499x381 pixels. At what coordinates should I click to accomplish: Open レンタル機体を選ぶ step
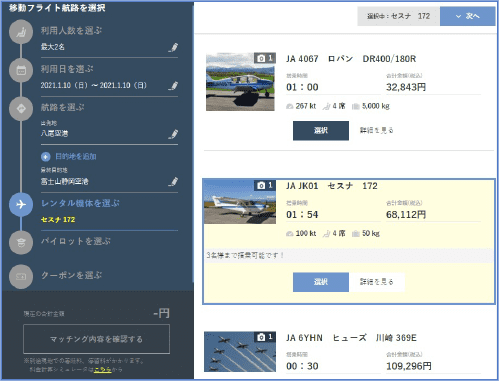[80, 203]
